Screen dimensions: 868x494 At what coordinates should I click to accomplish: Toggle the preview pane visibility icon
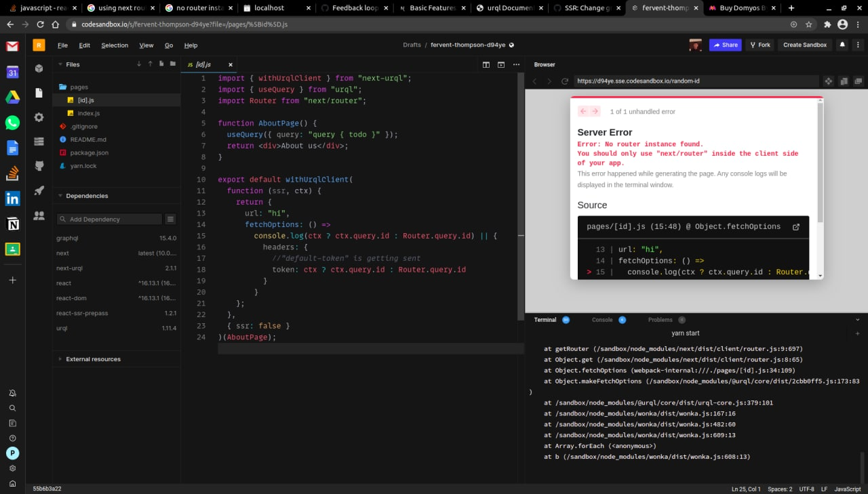501,64
